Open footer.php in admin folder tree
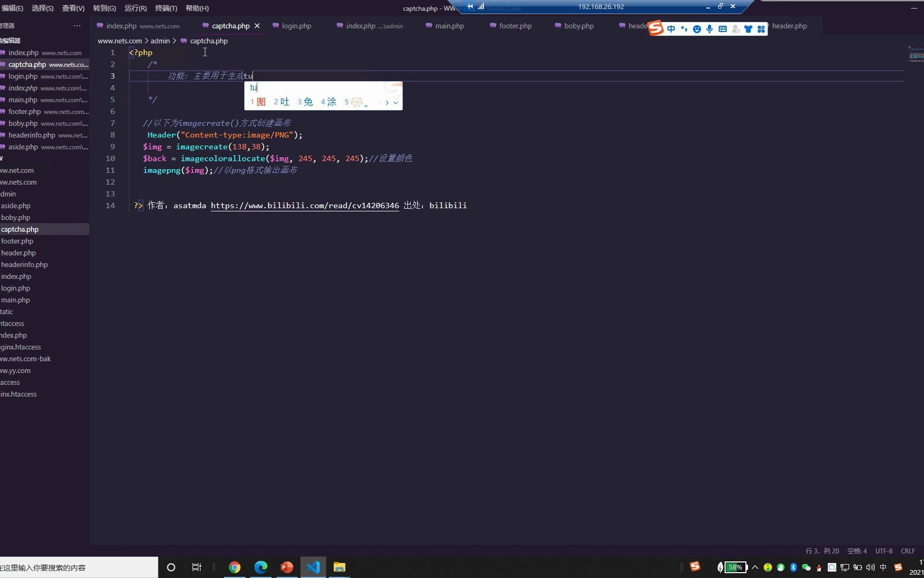This screenshot has height=578, width=924. (44, 241)
